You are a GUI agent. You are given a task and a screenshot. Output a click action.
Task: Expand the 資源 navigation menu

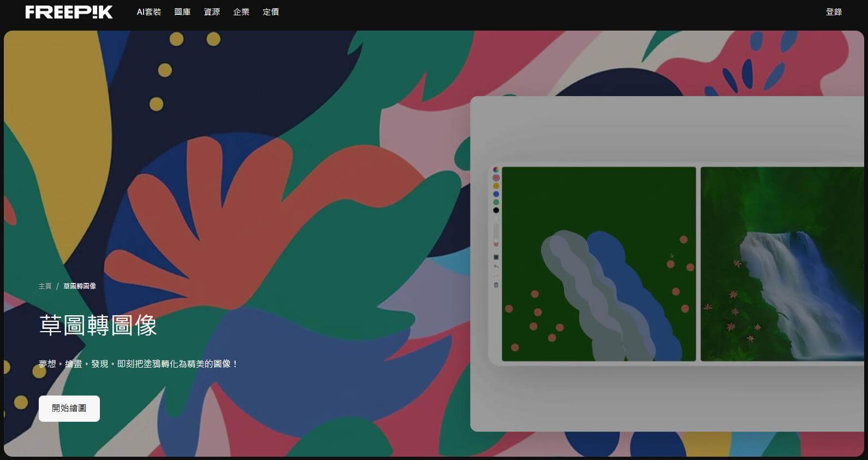point(212,12)
